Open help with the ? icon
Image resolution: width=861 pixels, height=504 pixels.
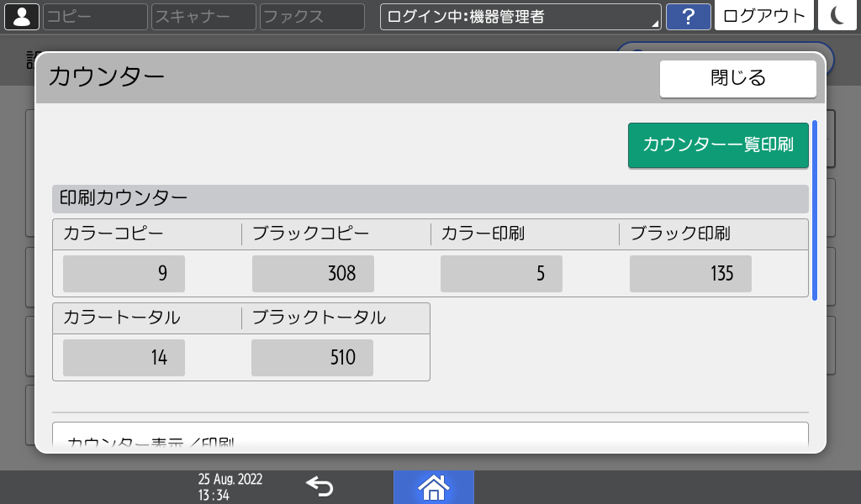pyautogui.click(x=688, y=15)
